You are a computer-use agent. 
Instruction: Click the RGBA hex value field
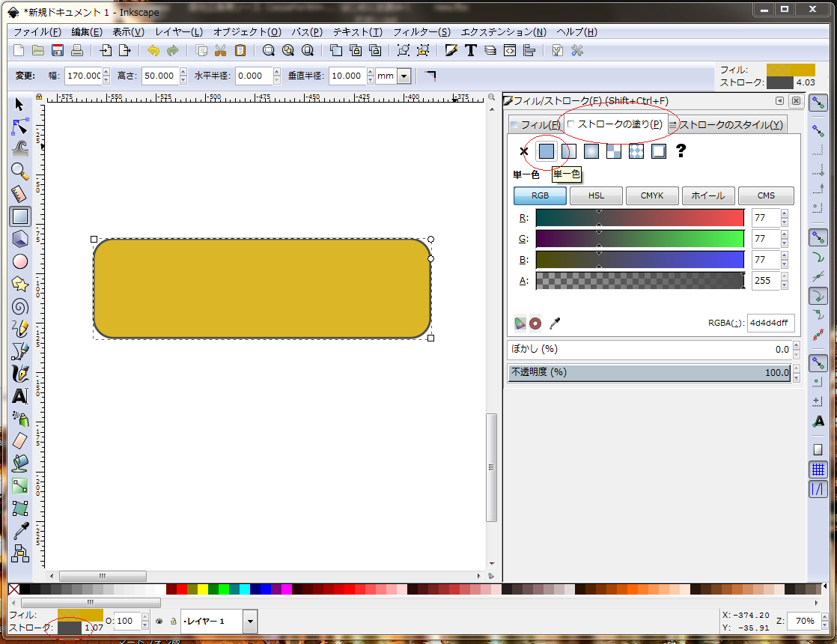pyautogui.click(x=770, y=323)
